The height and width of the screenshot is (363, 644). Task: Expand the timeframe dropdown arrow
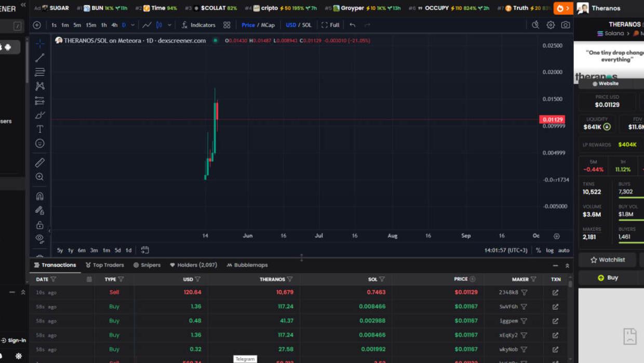point(132,25)
